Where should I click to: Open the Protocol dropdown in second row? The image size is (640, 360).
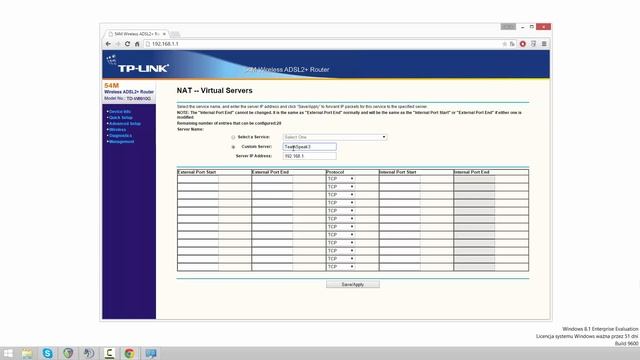point(340,187)
